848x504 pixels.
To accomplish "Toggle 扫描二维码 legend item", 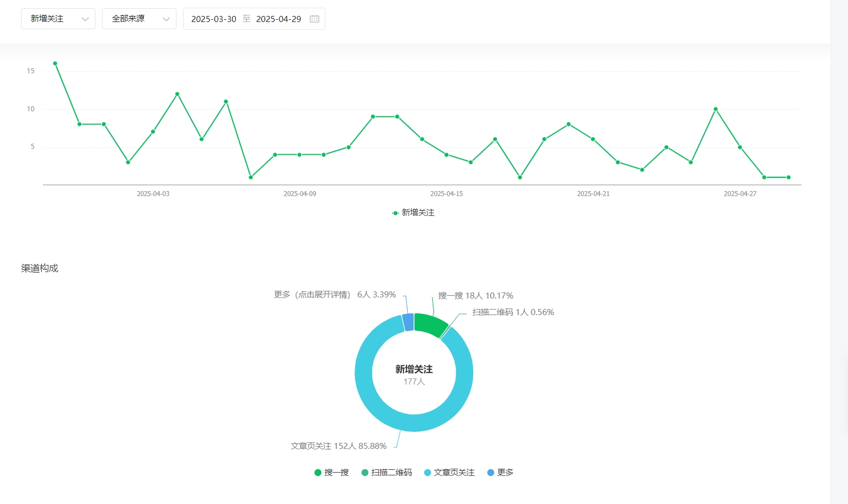I will tap(387, 473).
